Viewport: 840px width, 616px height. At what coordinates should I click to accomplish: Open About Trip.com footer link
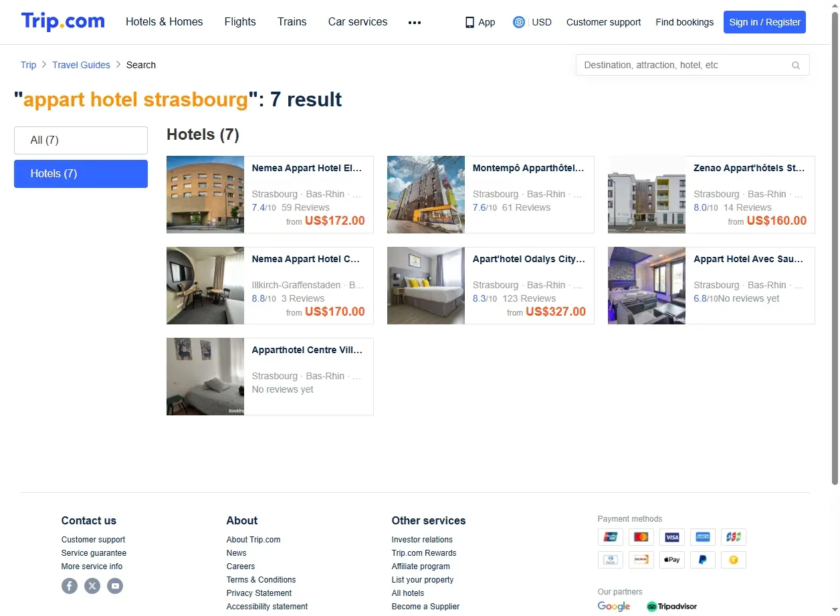[x=253, y=540]
